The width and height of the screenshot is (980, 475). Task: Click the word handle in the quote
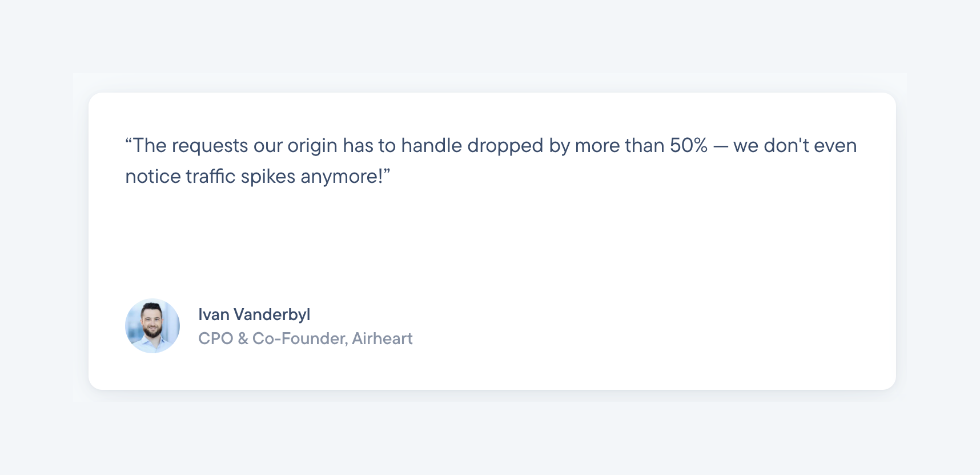click(x=431, y=146)
